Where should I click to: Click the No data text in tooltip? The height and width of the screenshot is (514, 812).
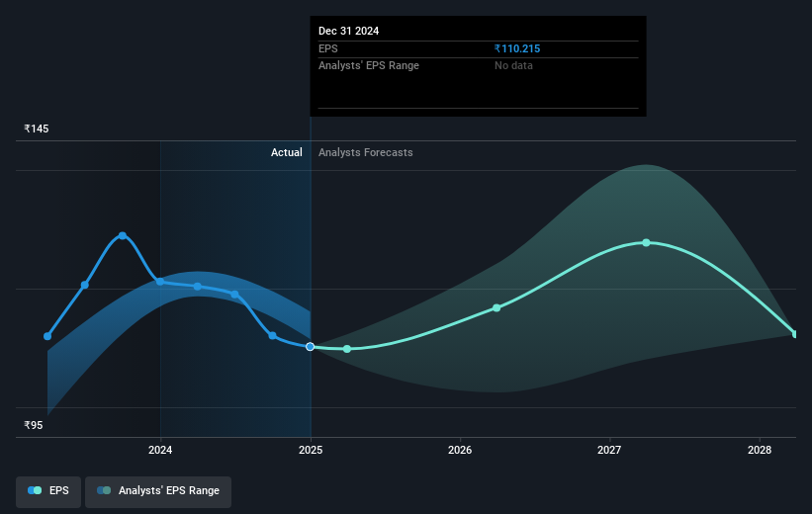(x=513, y=66)
